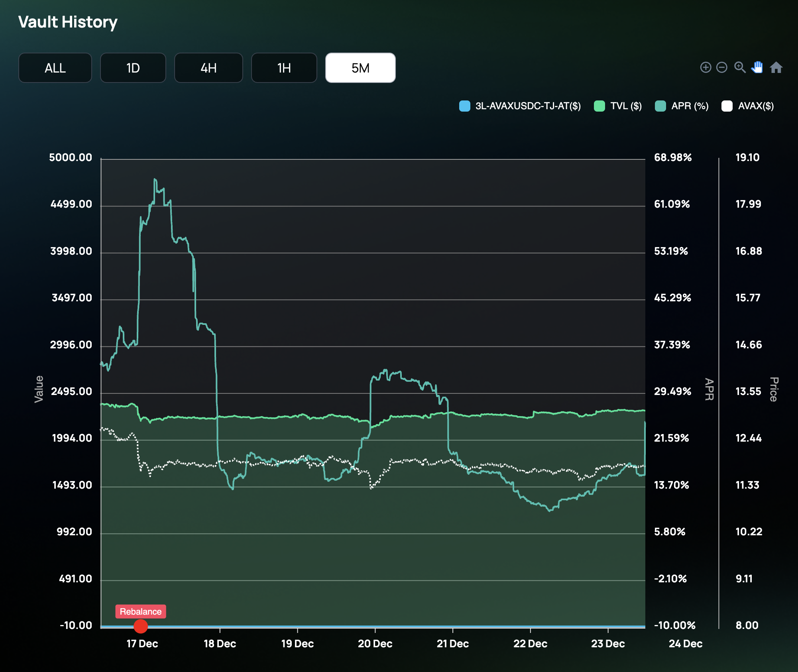The height and width of the screenshot is (672, 798).
Task: Toggle the 3L-AVAXUSDC-TJ-AT($) series legend
Action: (x=520, y=106)
